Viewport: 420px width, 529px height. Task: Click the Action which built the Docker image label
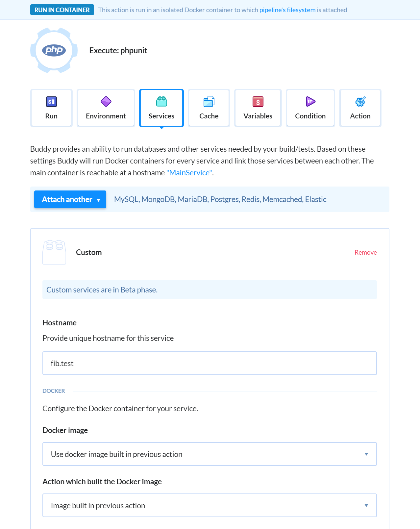(102, 482)
